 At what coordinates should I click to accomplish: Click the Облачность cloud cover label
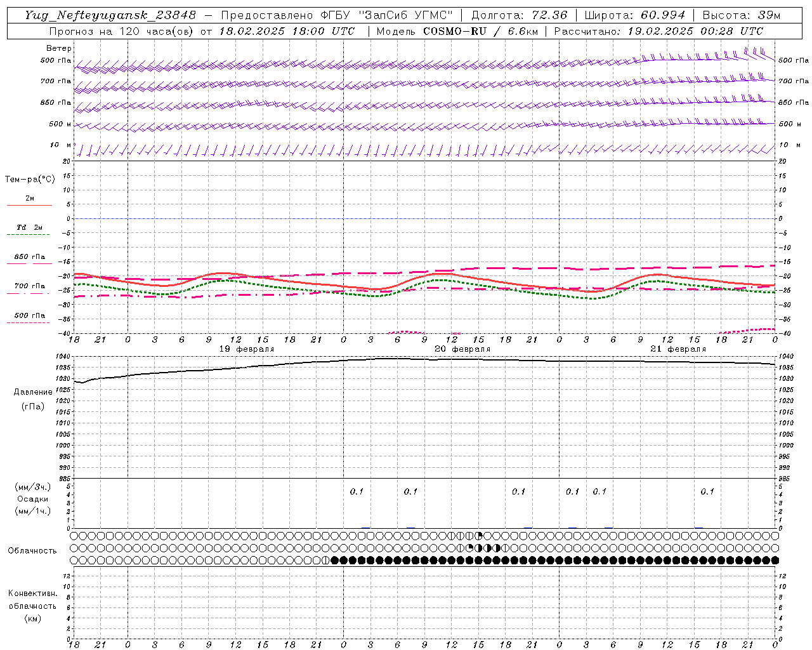[x=32, y=551]
